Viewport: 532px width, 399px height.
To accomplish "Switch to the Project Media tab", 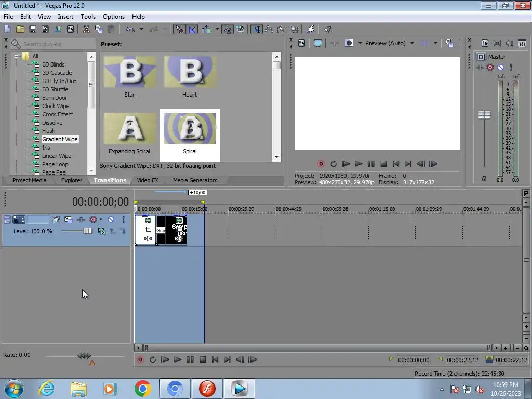I will (29, 180).
